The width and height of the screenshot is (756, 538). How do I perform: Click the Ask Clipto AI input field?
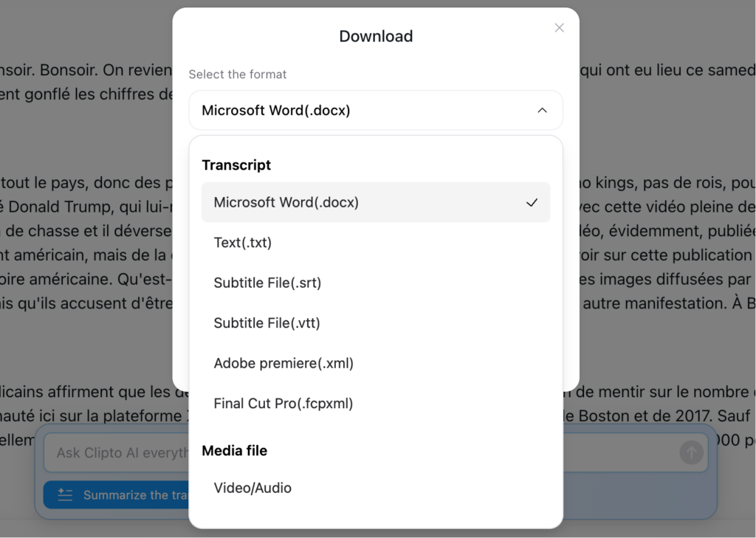tap(116, 452)
